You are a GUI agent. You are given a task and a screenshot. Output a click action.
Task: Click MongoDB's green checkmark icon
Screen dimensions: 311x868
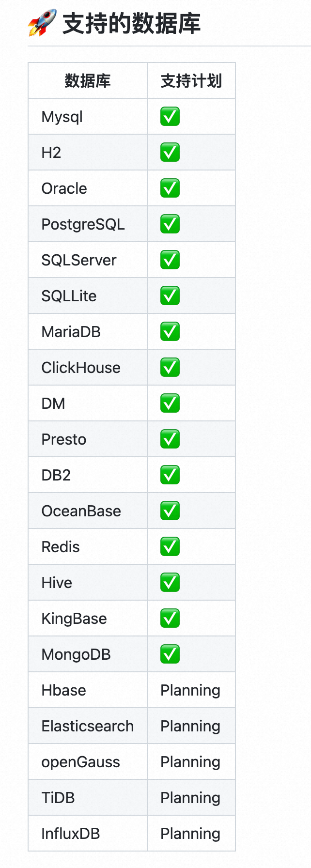[x=170, y=654]
